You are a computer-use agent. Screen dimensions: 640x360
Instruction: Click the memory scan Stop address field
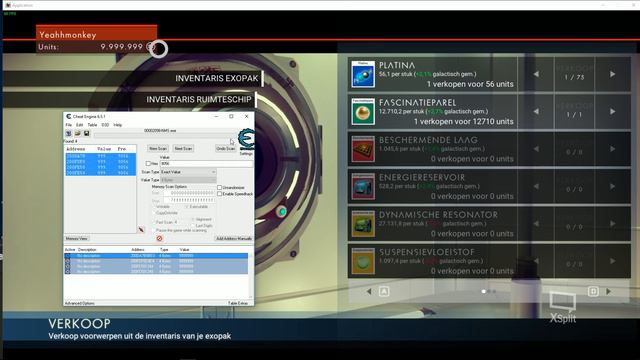pos(189,200)
